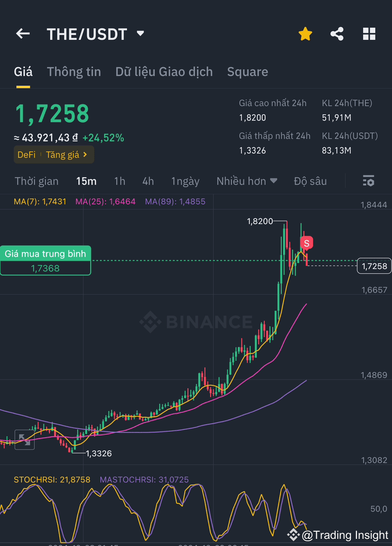Image resolution: width=392 pixels, height=546 pixels.
Task: Click the back arrow at top left
Action: click(x=23, y=34)
